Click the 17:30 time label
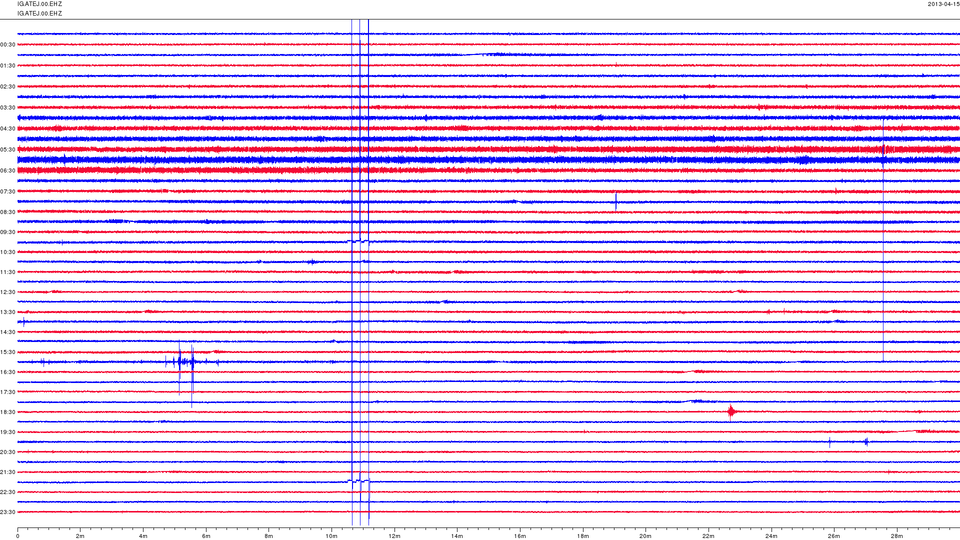Image resolution: width=960 pixels, height=540 pixels. pos(8,392)
